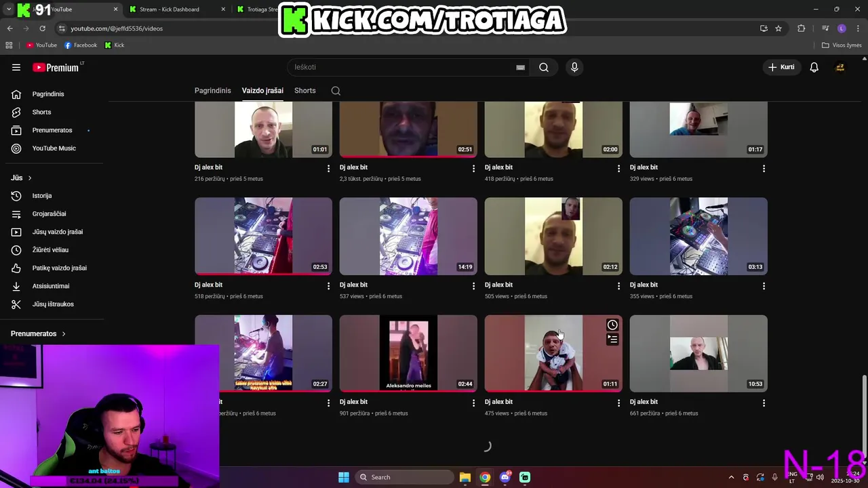
Task: Open Chrome extensions puzzle icon
Action: click(x=802, y=28)
